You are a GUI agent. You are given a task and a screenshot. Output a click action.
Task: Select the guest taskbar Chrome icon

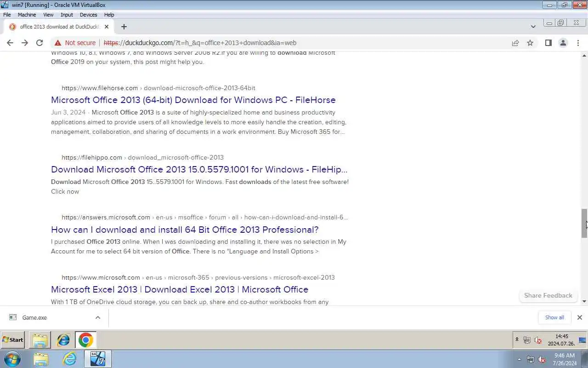tap(85, 340)
